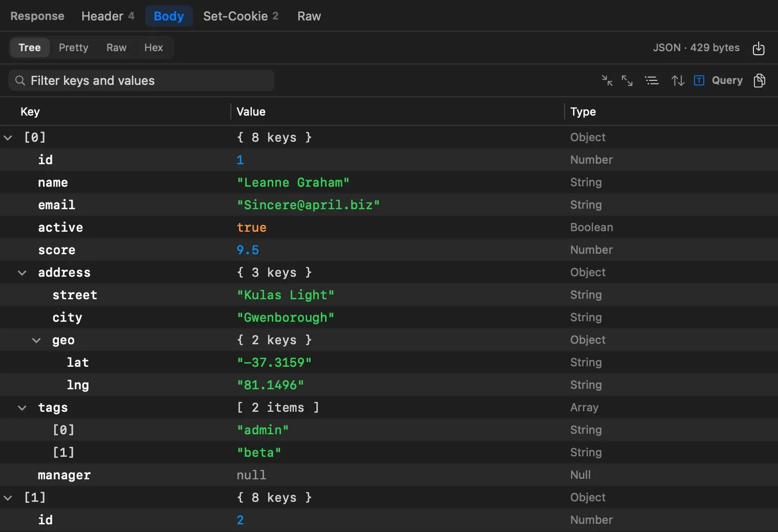This screenshot has height=532, width=778.
Task: Select the "Sincere@april.biz" value
Action: [308, 205]
